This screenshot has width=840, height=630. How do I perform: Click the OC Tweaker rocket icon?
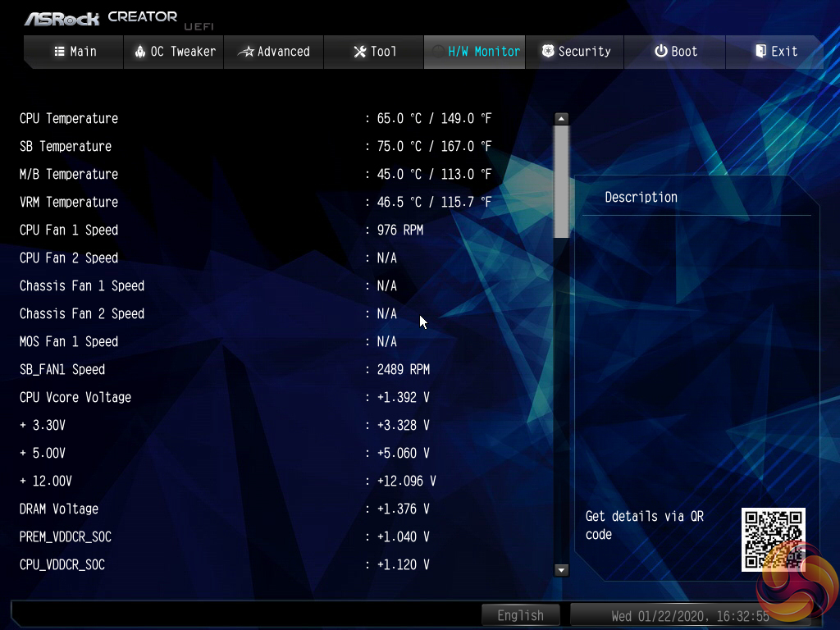[x=139, y=52]
